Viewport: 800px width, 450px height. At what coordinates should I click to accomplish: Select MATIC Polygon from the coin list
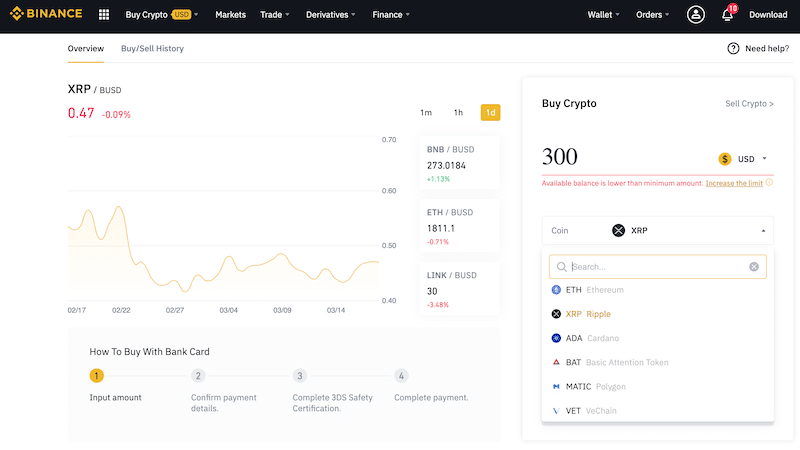pyautogui.click(x=658, y=386)
